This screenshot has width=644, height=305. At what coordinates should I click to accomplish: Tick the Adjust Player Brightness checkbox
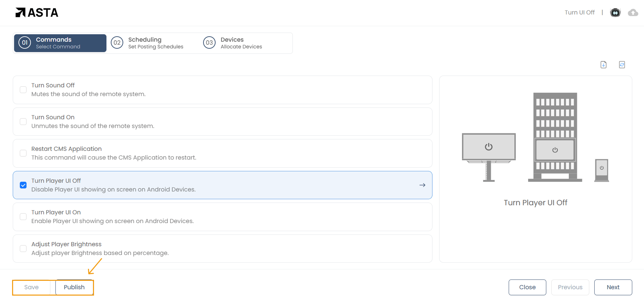(x=23, y=249)
